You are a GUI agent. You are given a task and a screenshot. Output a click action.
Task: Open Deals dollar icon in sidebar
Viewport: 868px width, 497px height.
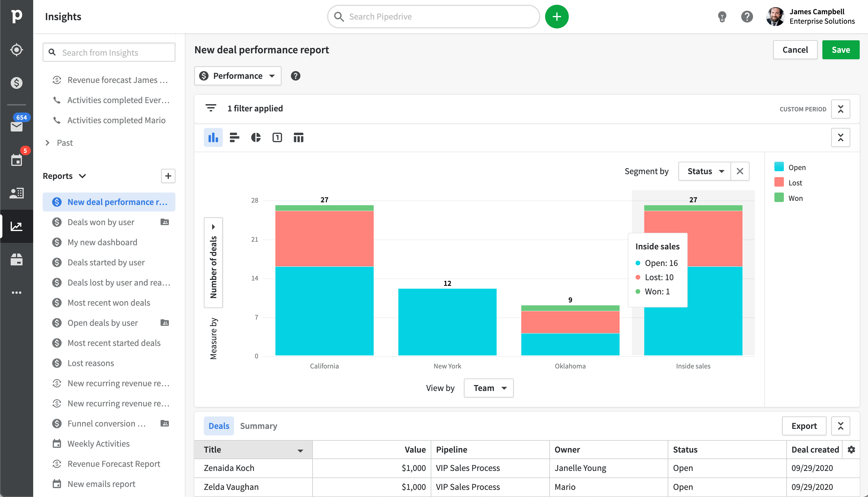(x=16, y=83)
